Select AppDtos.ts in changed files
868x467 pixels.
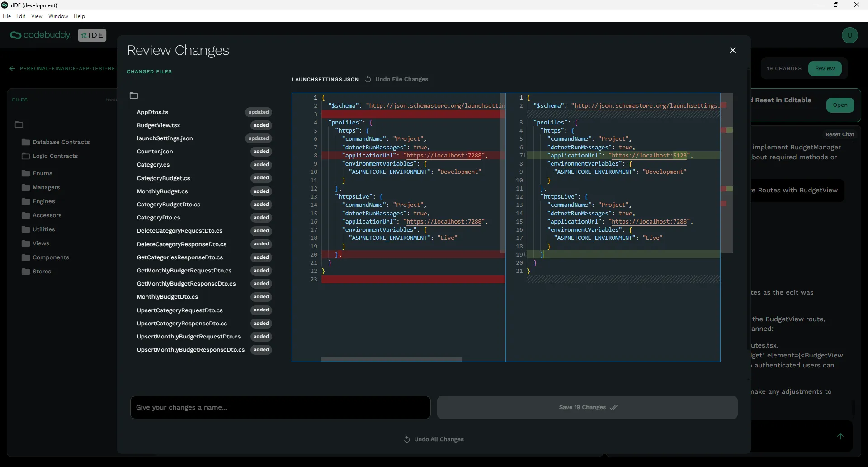[152, 112]
